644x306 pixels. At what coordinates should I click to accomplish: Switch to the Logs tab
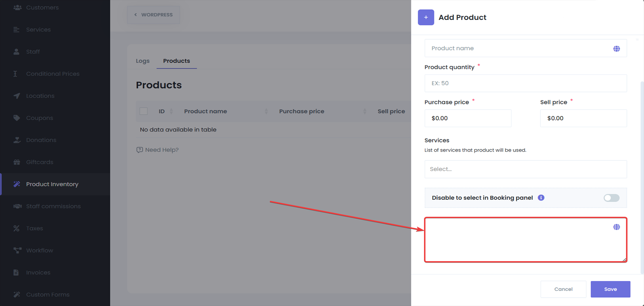(x=143, y=61)
